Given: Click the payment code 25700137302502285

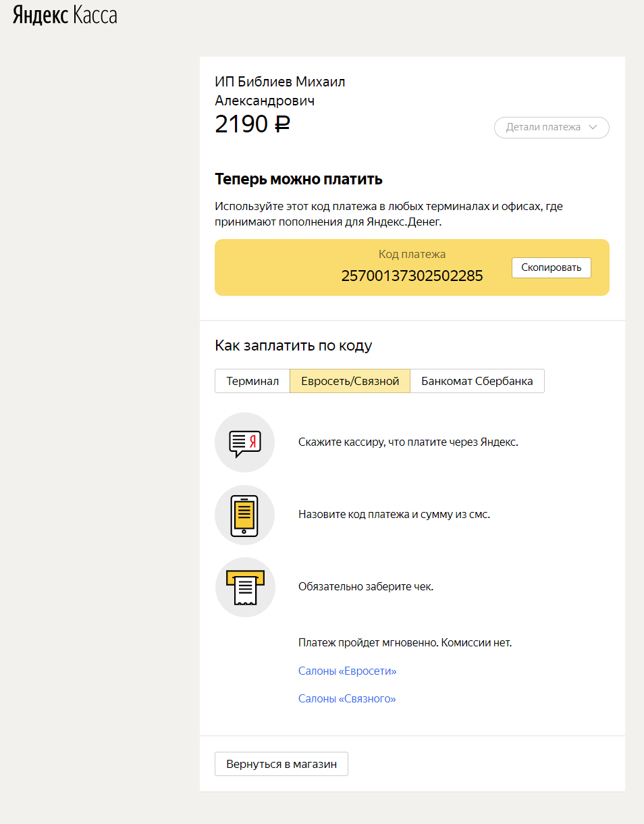Looking at the screenshot, I should tap(412, 276).
